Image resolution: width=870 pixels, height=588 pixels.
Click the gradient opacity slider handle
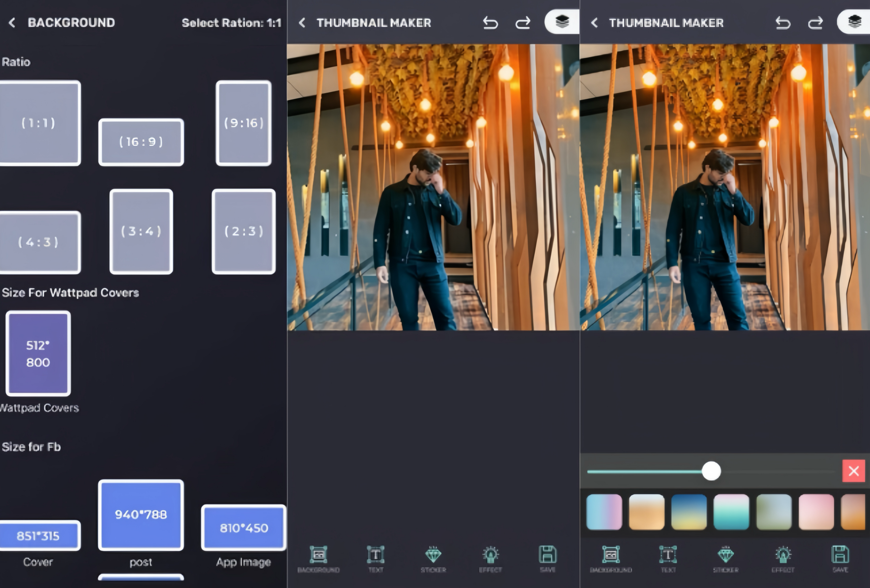pyautogui.click(x=711, y=471)
